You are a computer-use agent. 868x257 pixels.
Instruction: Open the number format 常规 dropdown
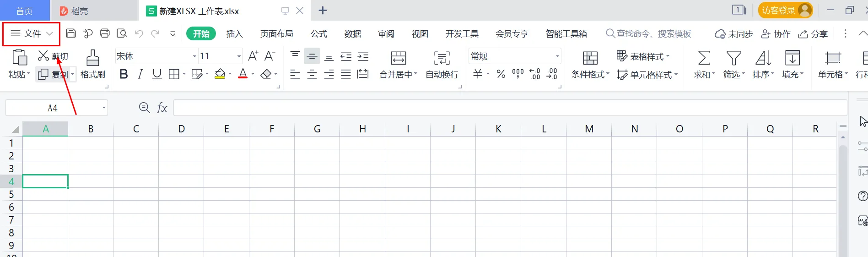point(557,56)
